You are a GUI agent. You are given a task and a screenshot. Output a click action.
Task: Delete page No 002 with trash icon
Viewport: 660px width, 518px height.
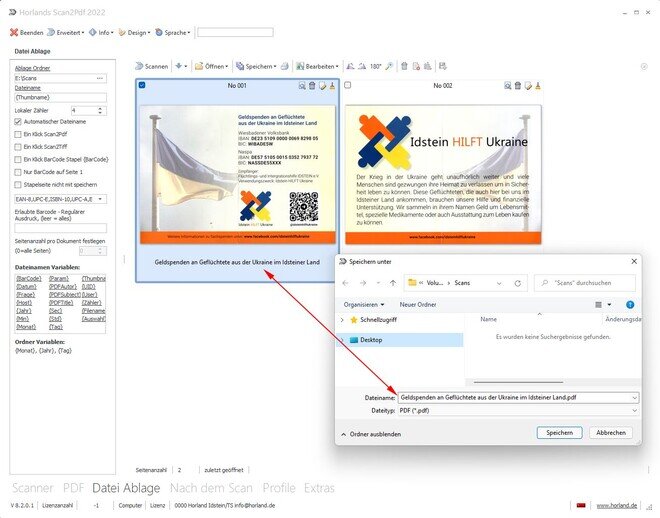point(518,86)
